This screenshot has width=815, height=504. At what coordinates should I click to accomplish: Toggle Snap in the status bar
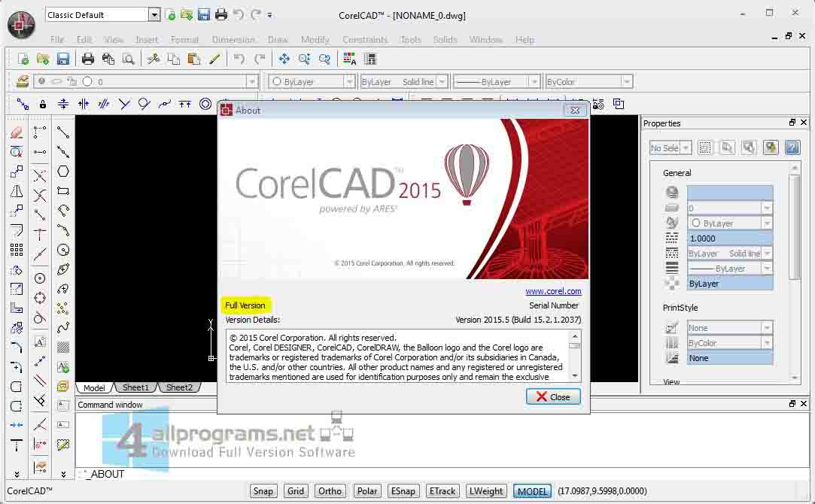[263, 491]
